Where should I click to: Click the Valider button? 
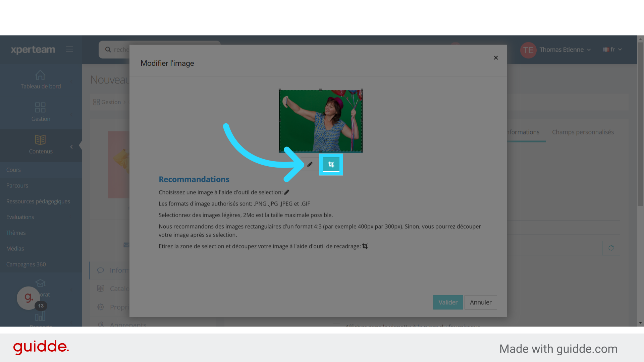[x=448, y=302]
